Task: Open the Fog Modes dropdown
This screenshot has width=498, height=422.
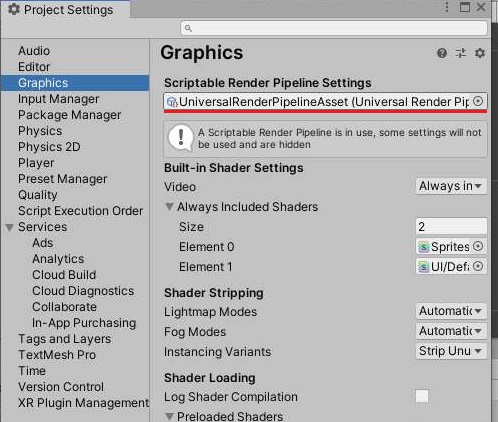Action: point(451,331)
